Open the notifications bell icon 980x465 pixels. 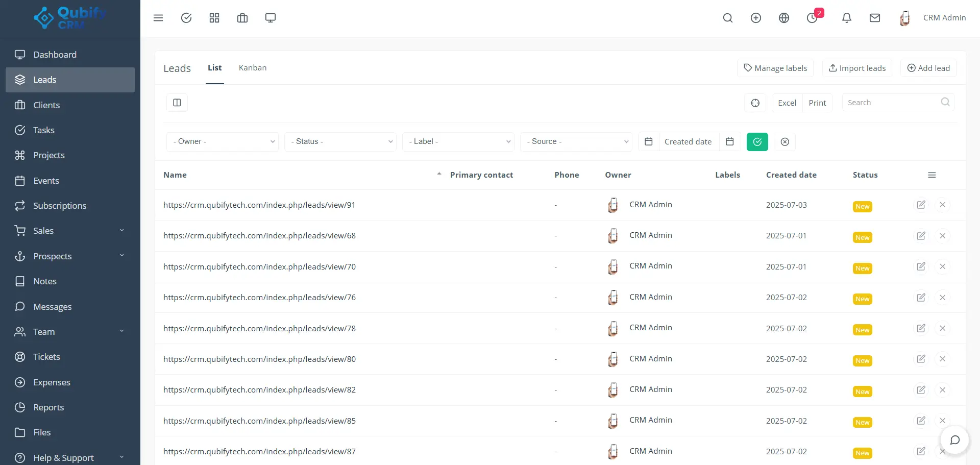(x=846, y=18)
